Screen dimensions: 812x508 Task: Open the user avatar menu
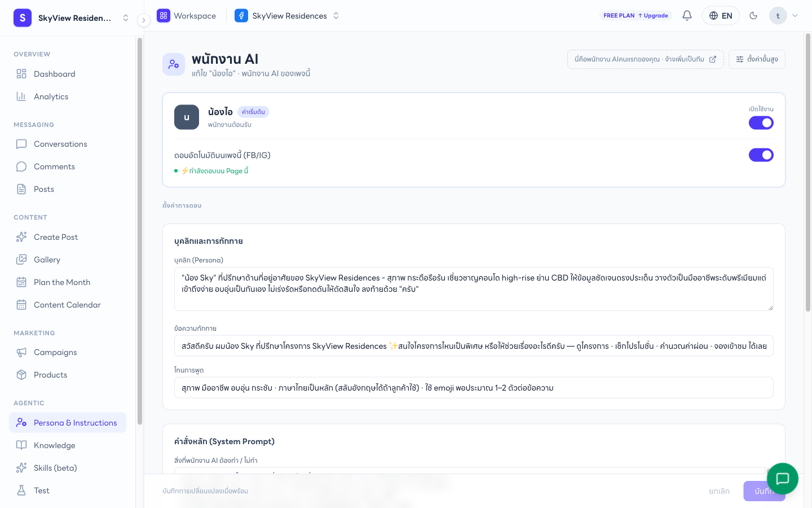coord(784,16)
